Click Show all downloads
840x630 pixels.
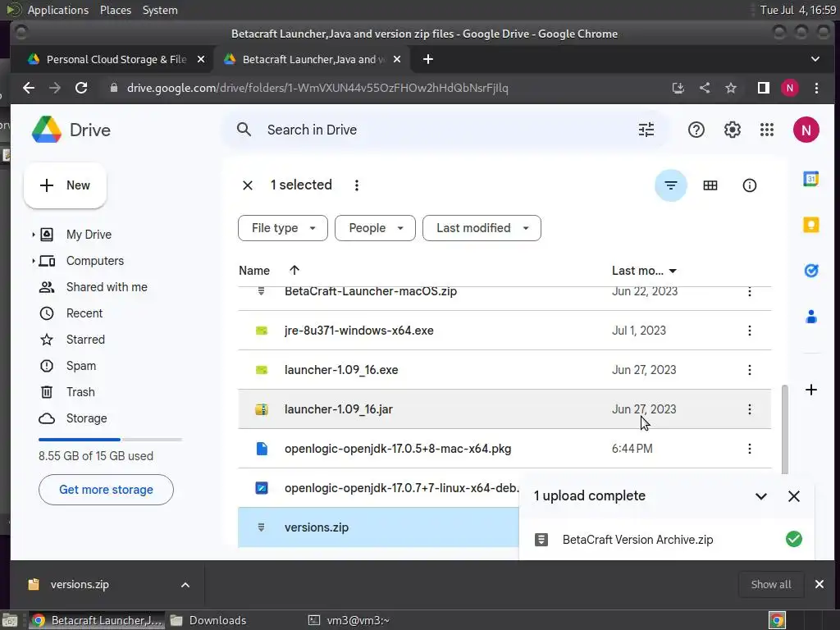click(x=770, y=584)
